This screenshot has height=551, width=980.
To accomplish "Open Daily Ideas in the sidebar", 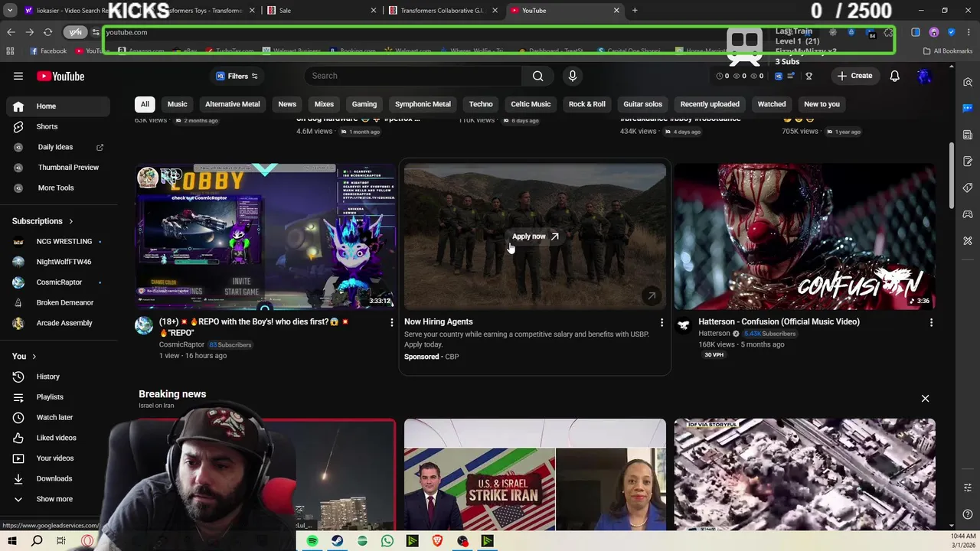I will tap(60, 147).
